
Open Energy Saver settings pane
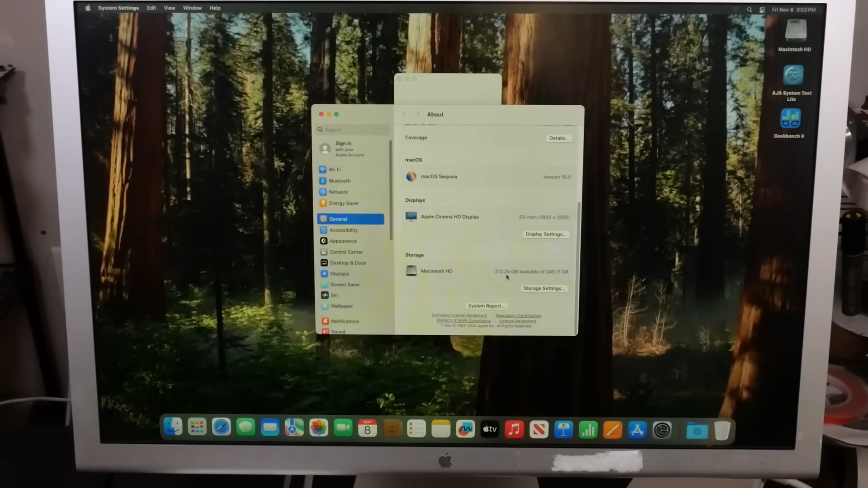pyautogui.click(x=343, y=203)
